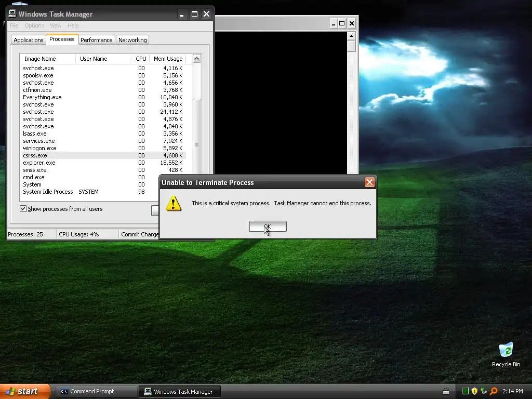This screenshot has height=399, width=532.
Task: Select svchost.exe using 24,412 K memory
Action: pos(103,112)
